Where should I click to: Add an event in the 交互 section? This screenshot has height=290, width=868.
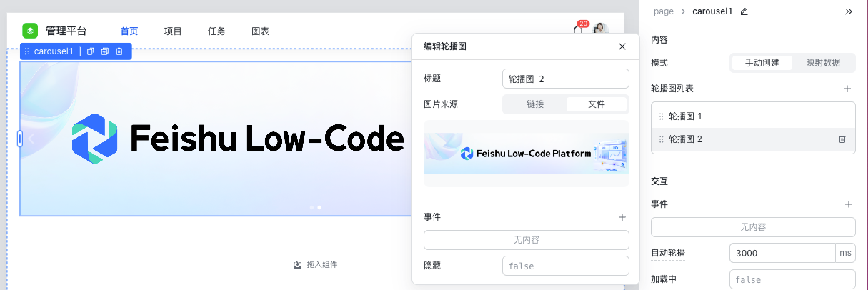click(848, 204)
